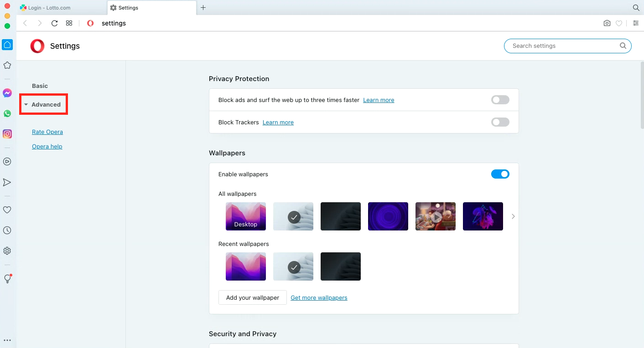Click the Snapshot camera icon
Image resolution: width=644 pixels, height=348 pixels.
tap(607, 23)
